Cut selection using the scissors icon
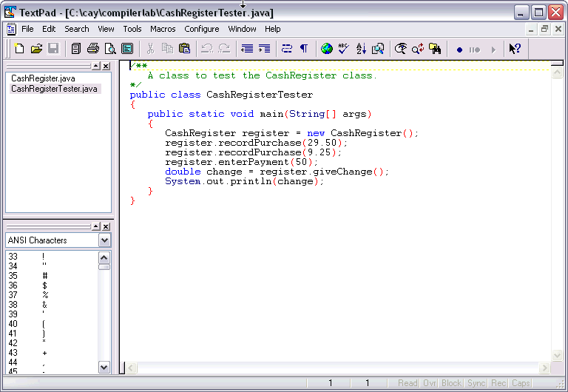Viewport: 568px width, 392px height. tap(150, 49)
